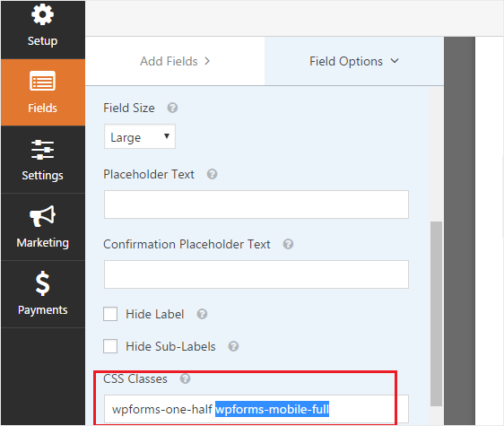Click inside the Placeholder Text input

(256, 204)
